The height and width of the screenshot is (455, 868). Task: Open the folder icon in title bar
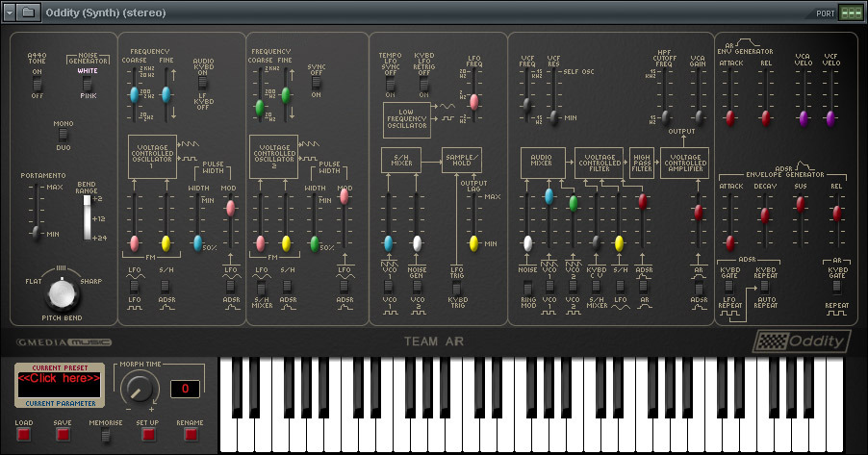28,13
